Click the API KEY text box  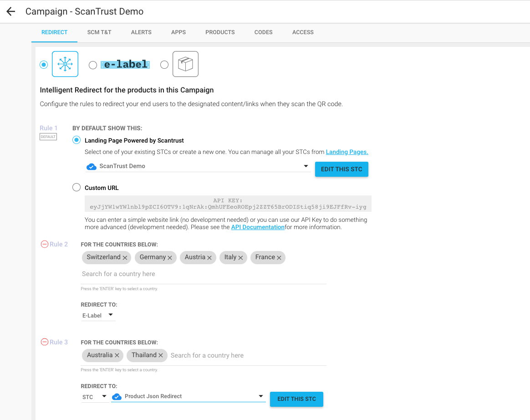[x=228, y=204]
